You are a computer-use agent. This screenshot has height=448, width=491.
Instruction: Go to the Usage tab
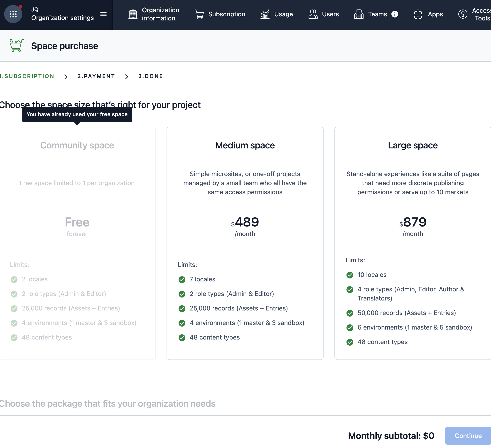(x=283, y=14)
